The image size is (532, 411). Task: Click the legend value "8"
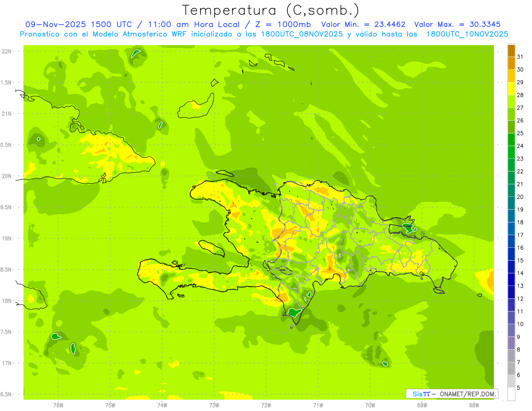(x=519, y=350)
